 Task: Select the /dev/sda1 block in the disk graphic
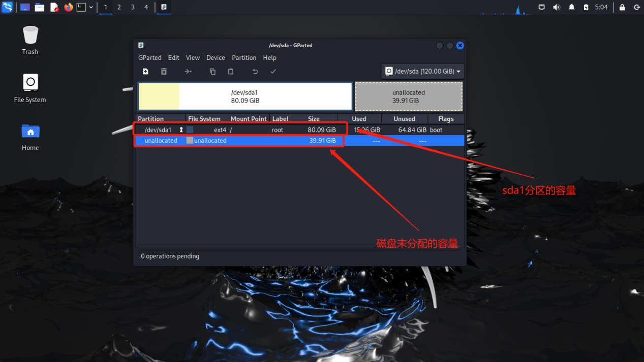pos(245,96)
